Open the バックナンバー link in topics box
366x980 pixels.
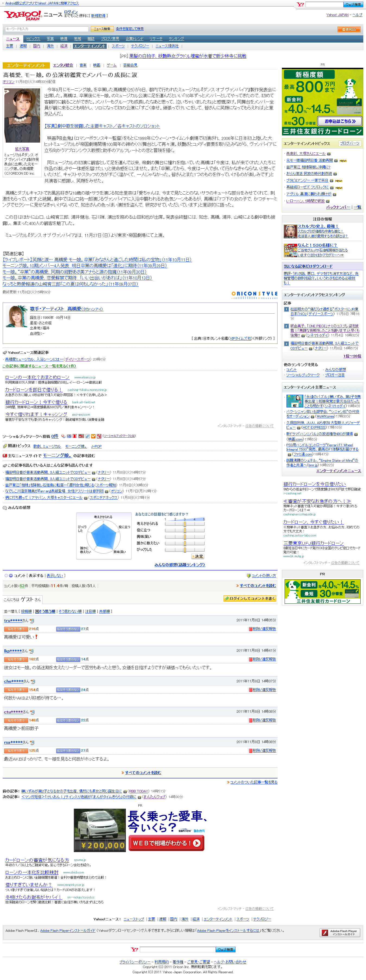(x=338, y=207)
